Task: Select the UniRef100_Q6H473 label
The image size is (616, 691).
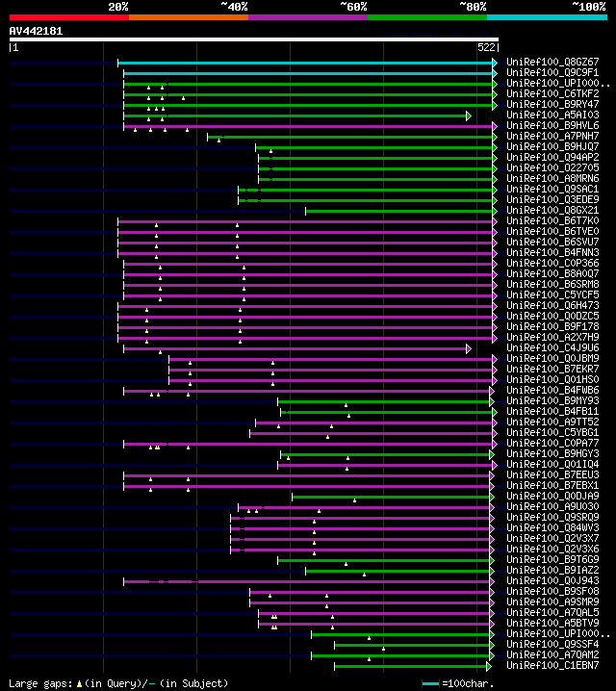Action: point(552,305)
